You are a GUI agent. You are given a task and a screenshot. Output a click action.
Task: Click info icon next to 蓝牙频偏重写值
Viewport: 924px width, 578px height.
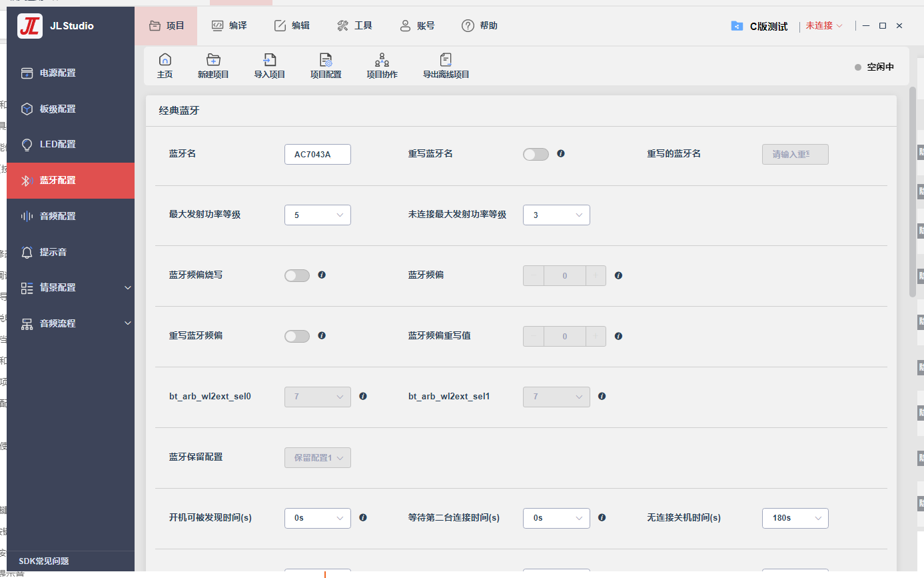(618, 336)
